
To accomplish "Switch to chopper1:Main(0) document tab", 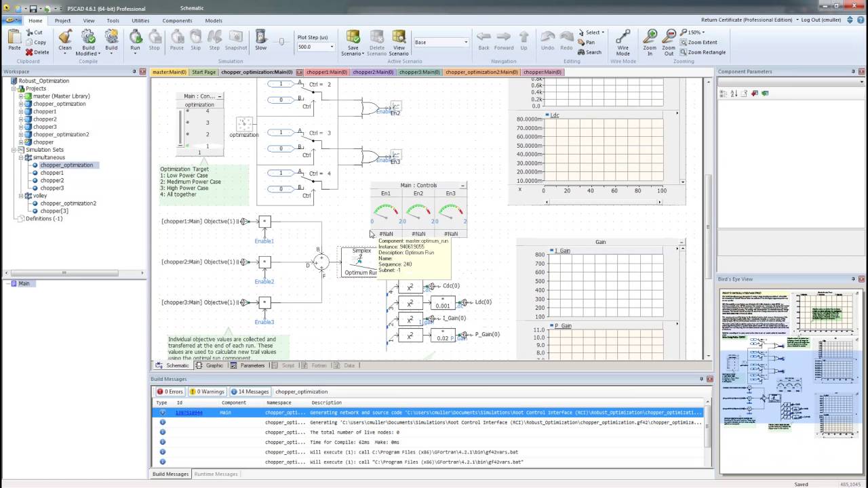I will 328,72.
